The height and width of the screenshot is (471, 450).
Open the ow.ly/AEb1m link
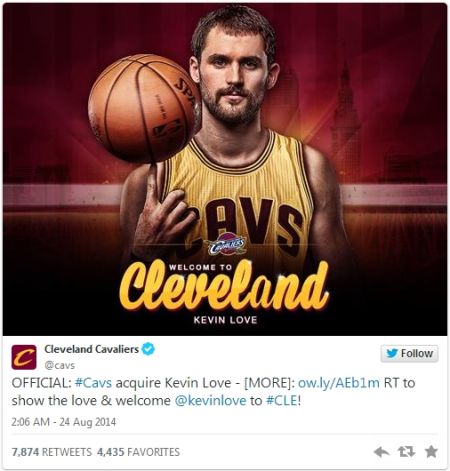point(339,383)
